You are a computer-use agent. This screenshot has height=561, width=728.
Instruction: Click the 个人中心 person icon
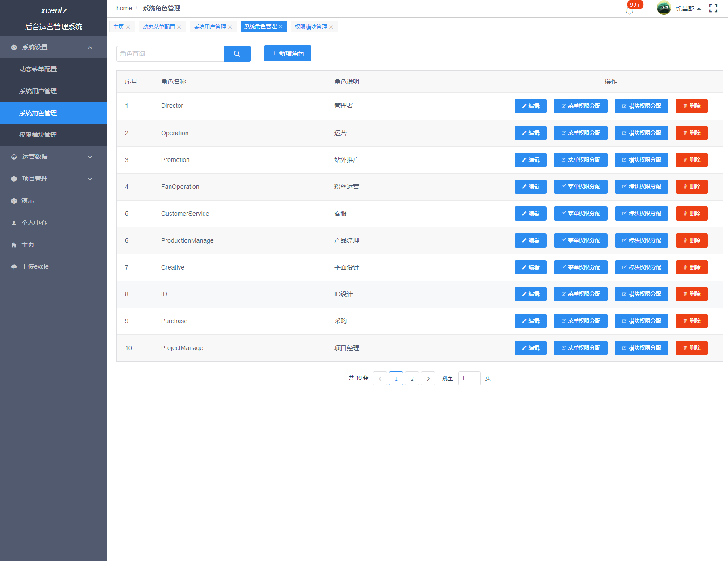pos(14,223)
